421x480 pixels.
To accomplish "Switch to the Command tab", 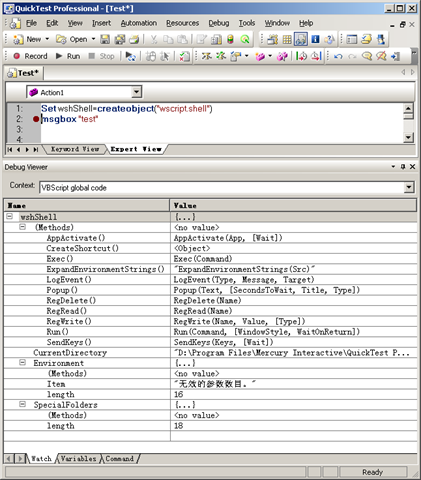I will (119, 459).
